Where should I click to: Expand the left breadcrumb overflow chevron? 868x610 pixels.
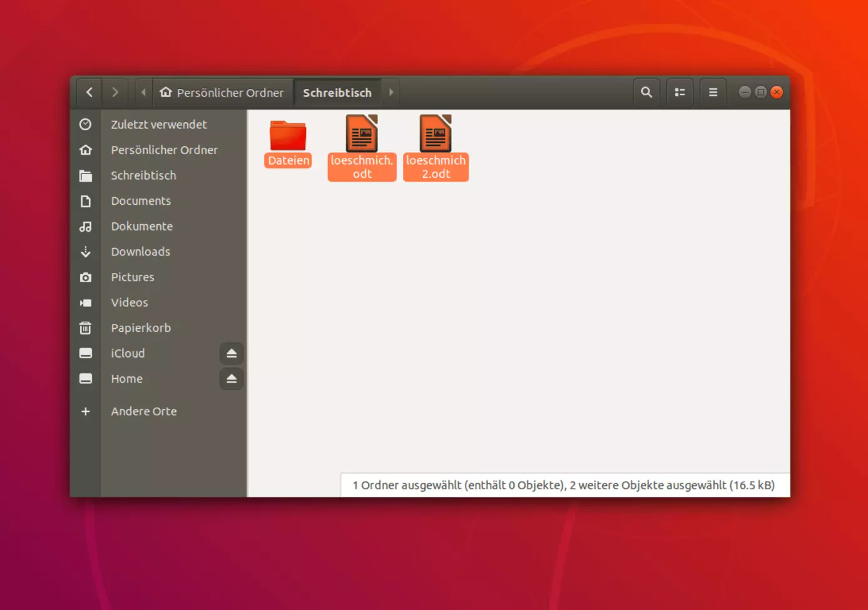(x=143, y=92)
